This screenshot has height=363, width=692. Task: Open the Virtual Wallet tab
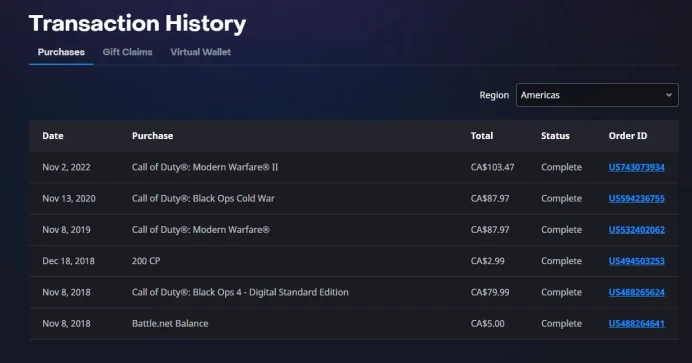pyautogui.click(x=201, y=52)
